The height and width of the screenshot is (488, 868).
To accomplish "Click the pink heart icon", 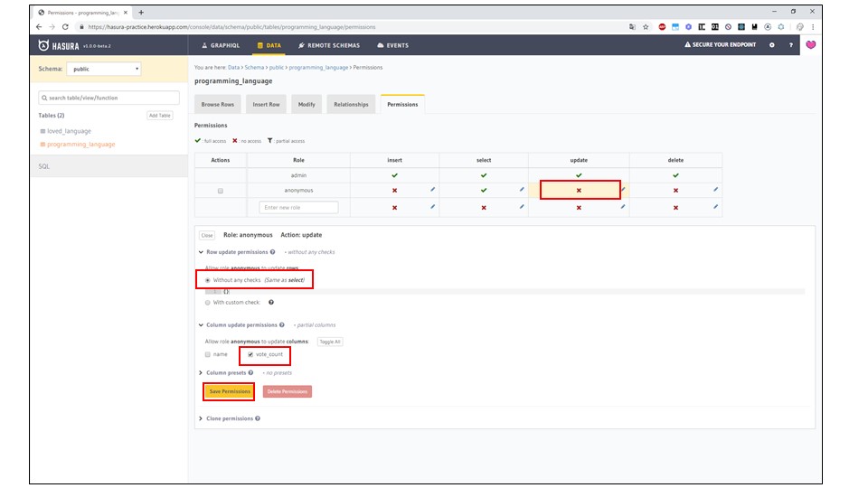I will click(810, 45).
